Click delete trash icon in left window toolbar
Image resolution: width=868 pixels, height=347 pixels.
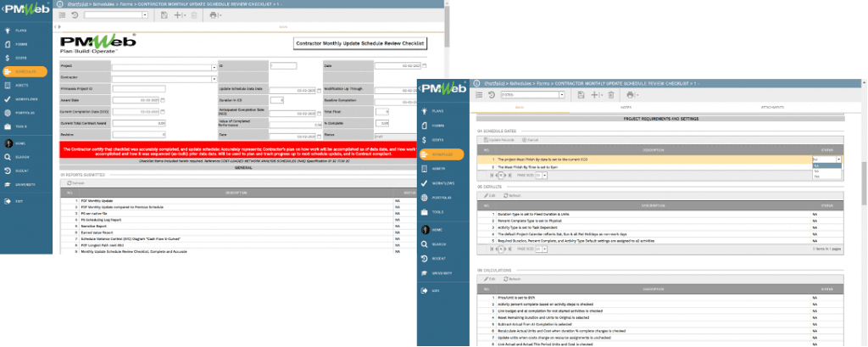194,15
